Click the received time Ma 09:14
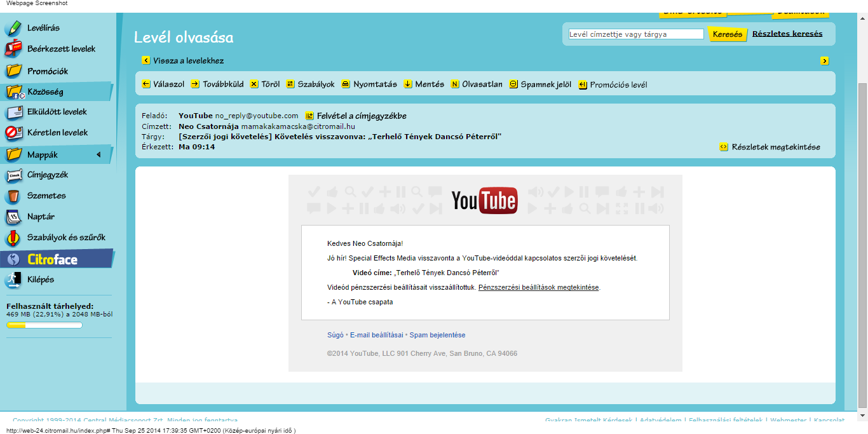This screenshot has height=434, width=868. point(197,147)
